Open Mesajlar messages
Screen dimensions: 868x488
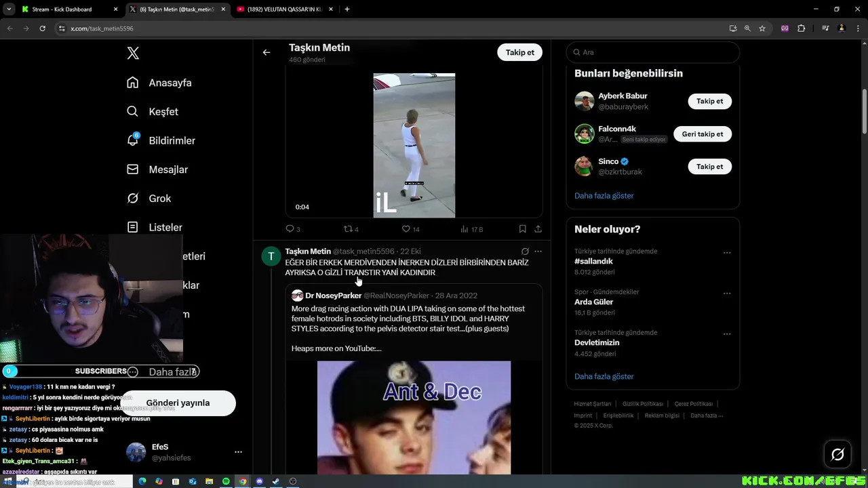157,169
